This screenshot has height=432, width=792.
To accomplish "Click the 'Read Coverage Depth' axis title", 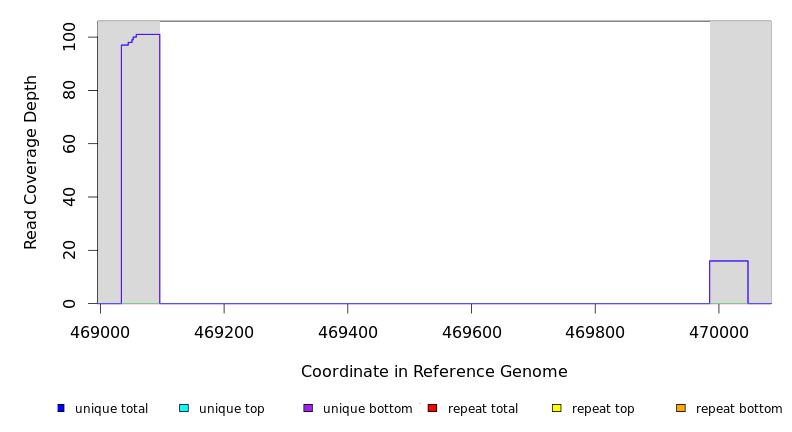I will click(32, 162).
